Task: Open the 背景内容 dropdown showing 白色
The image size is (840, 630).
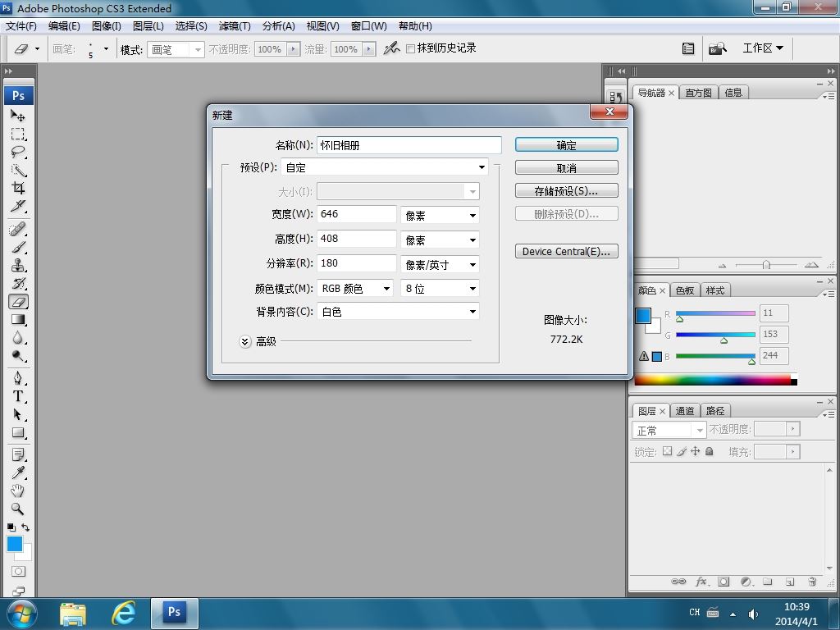Action: tap(398, 312)
